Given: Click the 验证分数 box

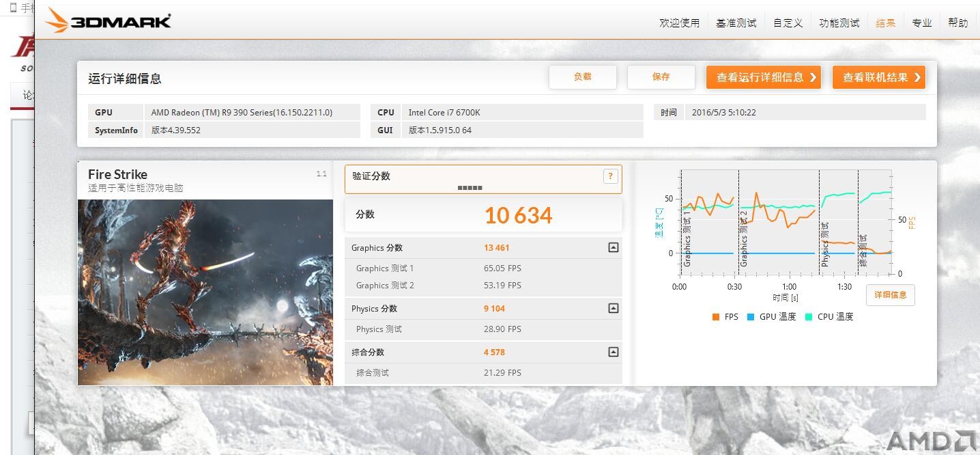Looking at the screenshot, I should (483, 179).
